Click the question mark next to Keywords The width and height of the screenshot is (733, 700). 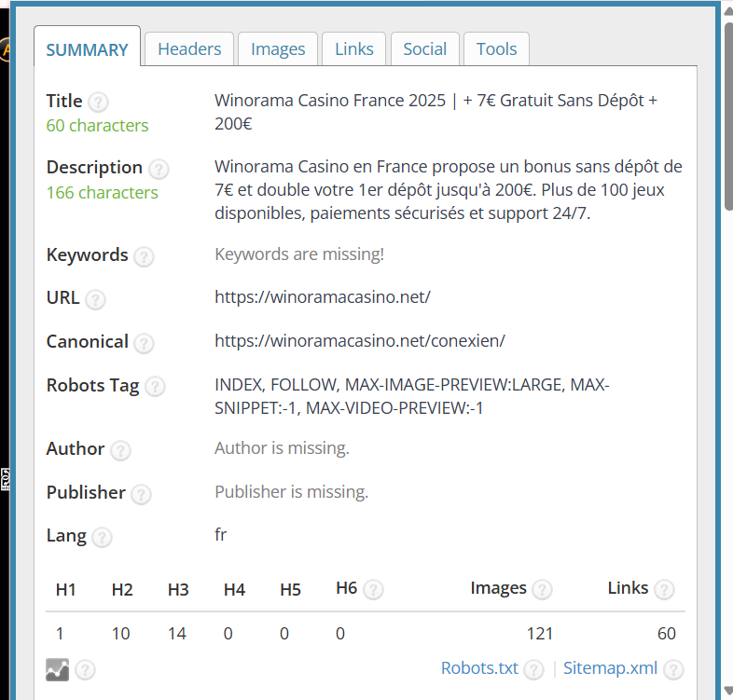[x=144, y=256]
